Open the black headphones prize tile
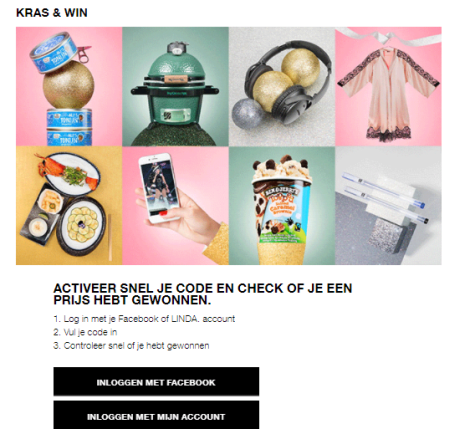 coord(282,86)
